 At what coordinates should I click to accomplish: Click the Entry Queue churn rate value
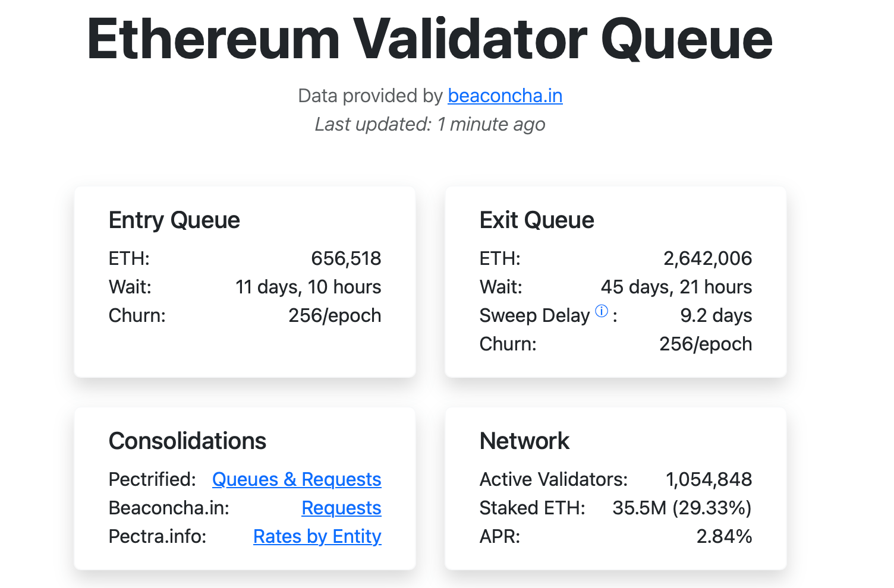click(x=334, y=315)
